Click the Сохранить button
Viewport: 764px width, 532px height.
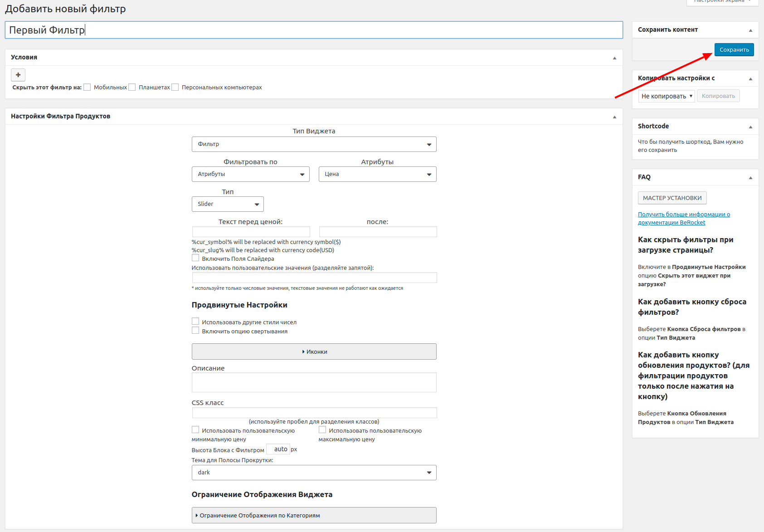(734, 49)
